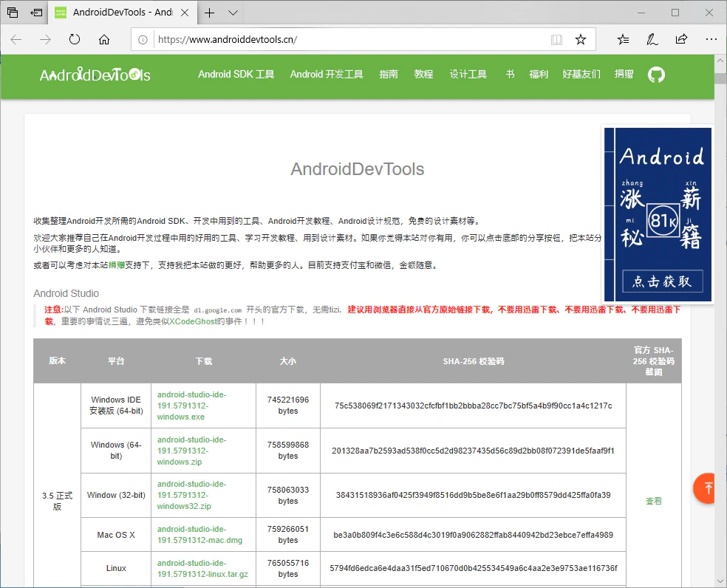Go to browser home page icon
The height and width of the screenshot is (588, 727).
104,39
